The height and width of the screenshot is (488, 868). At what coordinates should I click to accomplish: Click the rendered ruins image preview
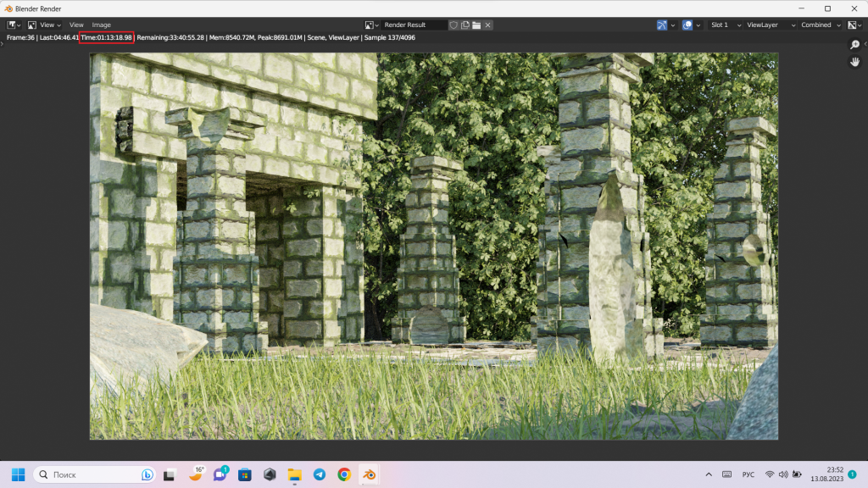[433, 246]
